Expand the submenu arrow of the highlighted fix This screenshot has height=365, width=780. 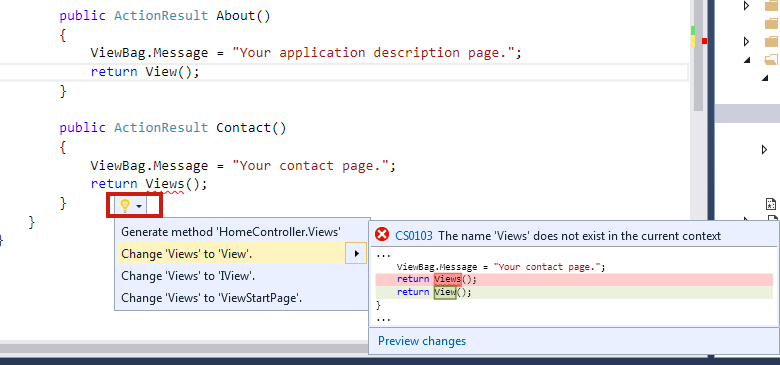pos(356,254)
